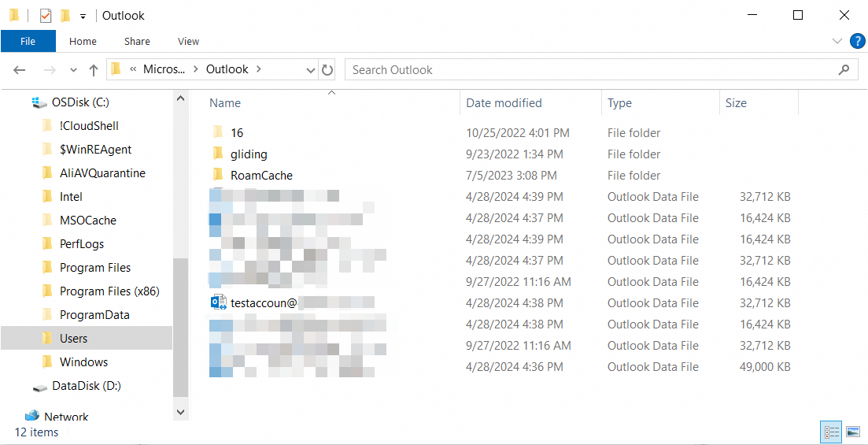Click the Up one level arrow

click(94, 70)
